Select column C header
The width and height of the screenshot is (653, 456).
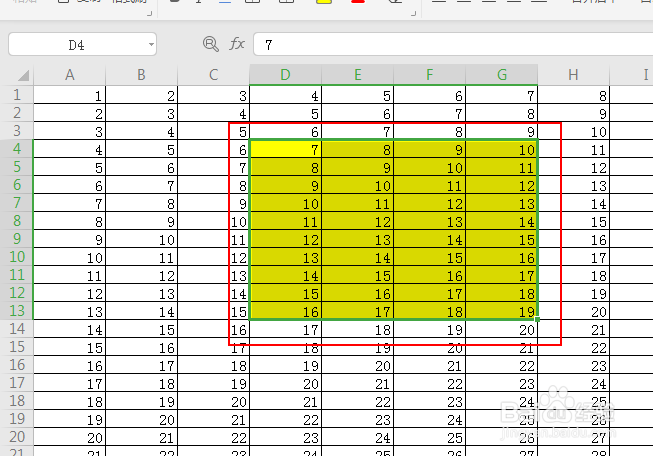pyautogui.click(x=214, y=75)
